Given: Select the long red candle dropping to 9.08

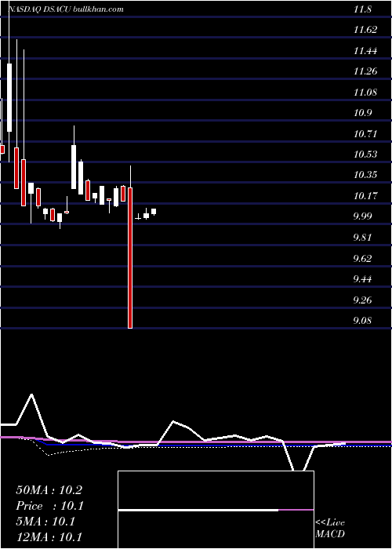Looking at the screenshot, I should [x=130, y=258].
